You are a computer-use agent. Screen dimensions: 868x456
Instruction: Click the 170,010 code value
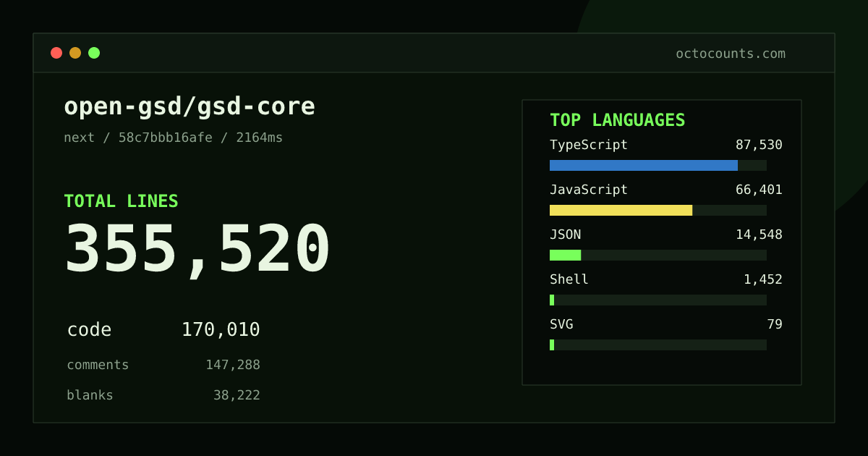(221, 330)
